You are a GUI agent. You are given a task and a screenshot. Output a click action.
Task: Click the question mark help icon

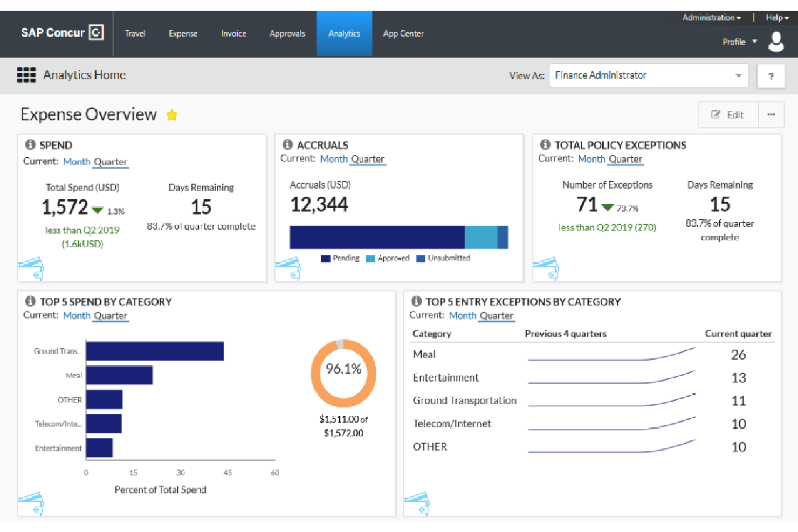pos(771,75)
